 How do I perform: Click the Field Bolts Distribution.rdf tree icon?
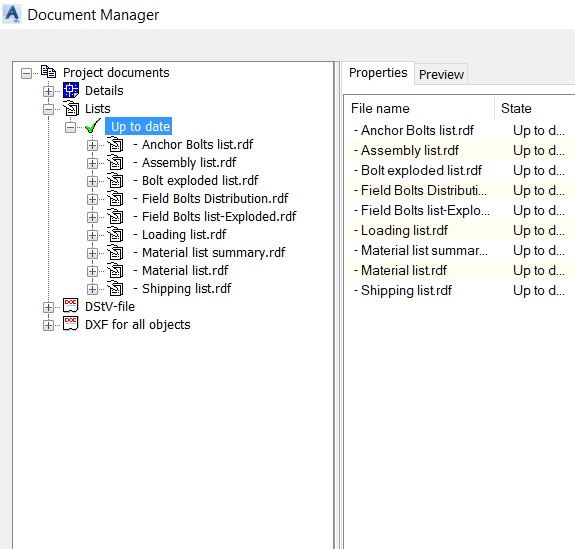[115, 198]
